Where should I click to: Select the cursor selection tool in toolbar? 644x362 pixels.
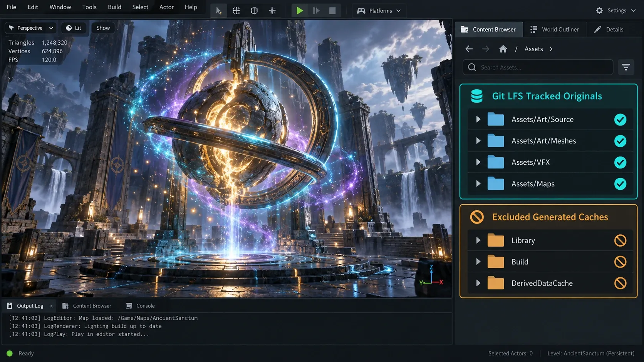(x=219, y=11)
